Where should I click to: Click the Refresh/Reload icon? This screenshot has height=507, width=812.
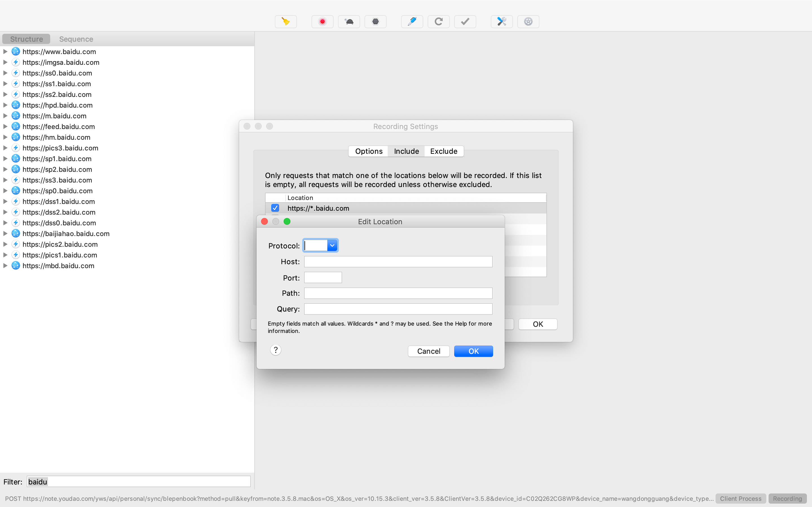tap(438, 22)
